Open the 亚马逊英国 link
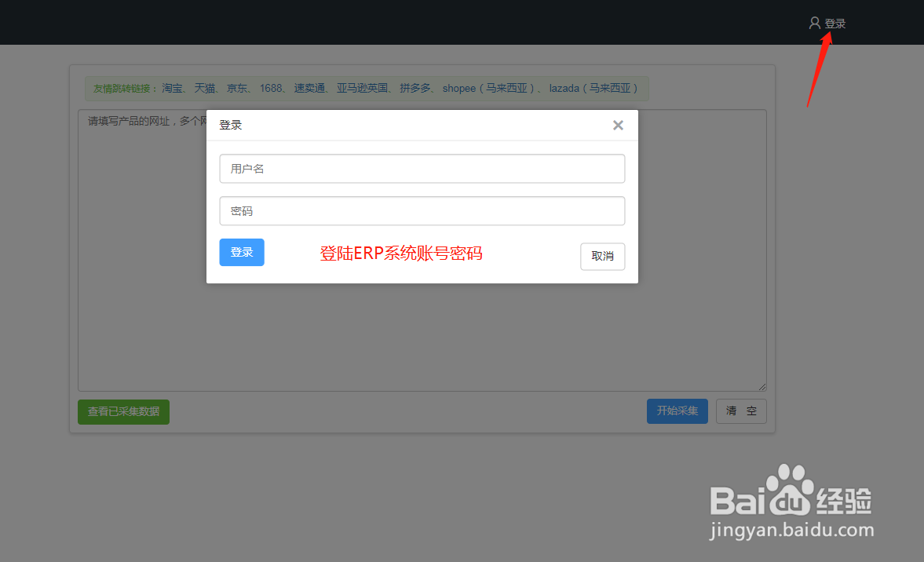The width and height of the screenshot is (924, 562). 362,89
